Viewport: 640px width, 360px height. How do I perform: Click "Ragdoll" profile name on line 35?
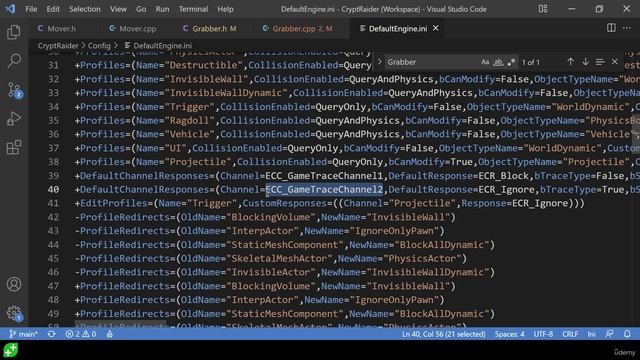point(189,121)
